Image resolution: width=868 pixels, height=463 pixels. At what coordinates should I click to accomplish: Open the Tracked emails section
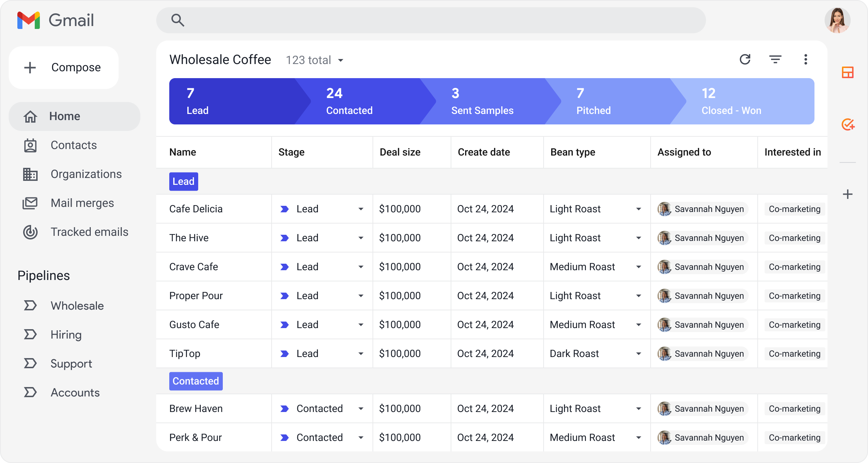pyautogui.click(x=75, y=232)
